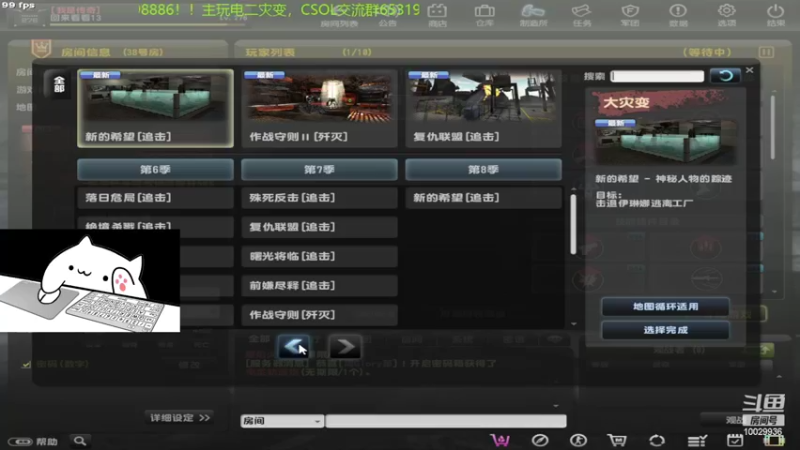
Task: Toggle the 密码 checkbox behind the dialog
Action: click(26, 364)
